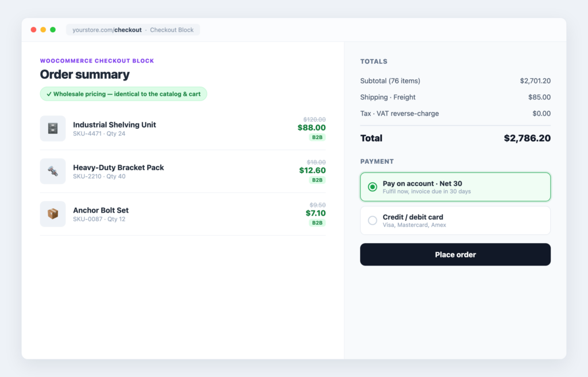The image size is (588, 377).
Task: Click the Place order button
Action: click(x=455, y=255)
